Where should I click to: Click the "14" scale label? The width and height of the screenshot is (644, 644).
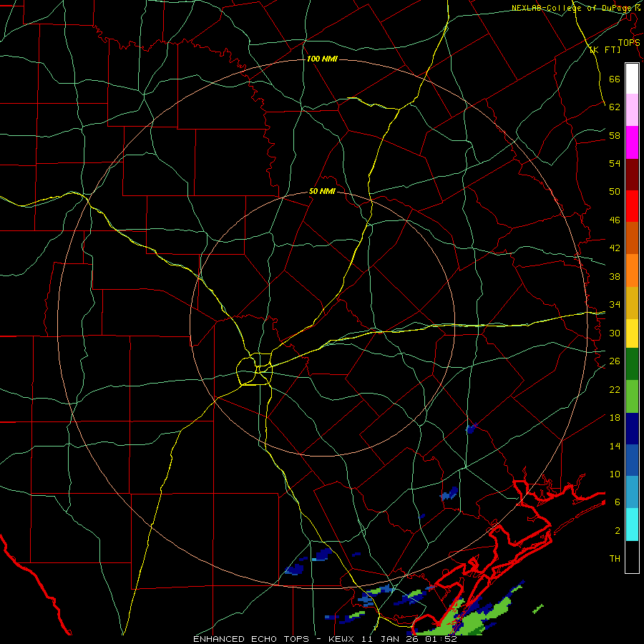[x=615, y=446]
